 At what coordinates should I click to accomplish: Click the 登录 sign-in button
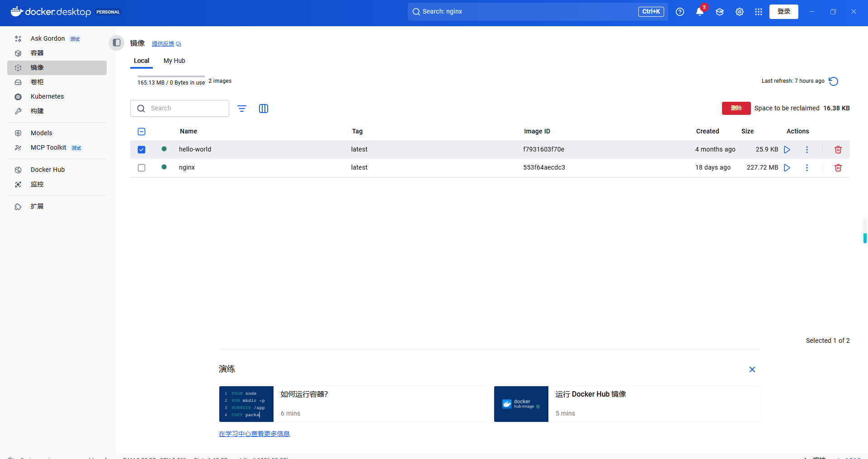pos(784,12)
